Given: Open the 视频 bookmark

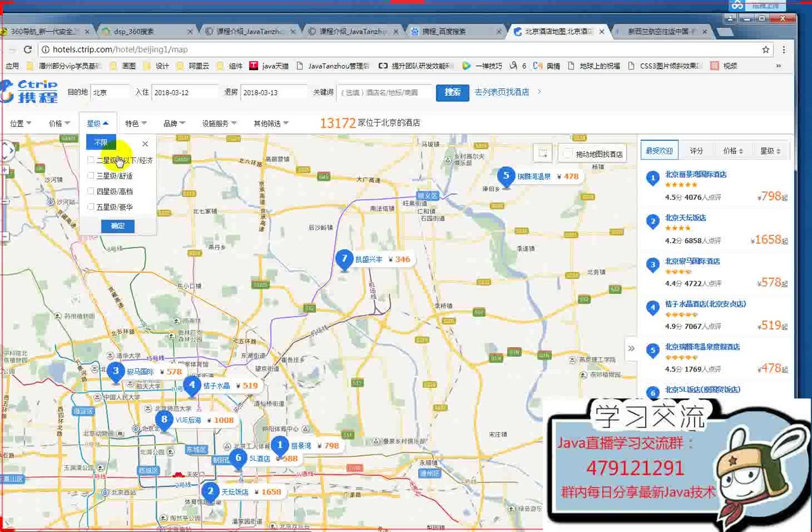Looking at the screenshot, I should pos(724,65).
